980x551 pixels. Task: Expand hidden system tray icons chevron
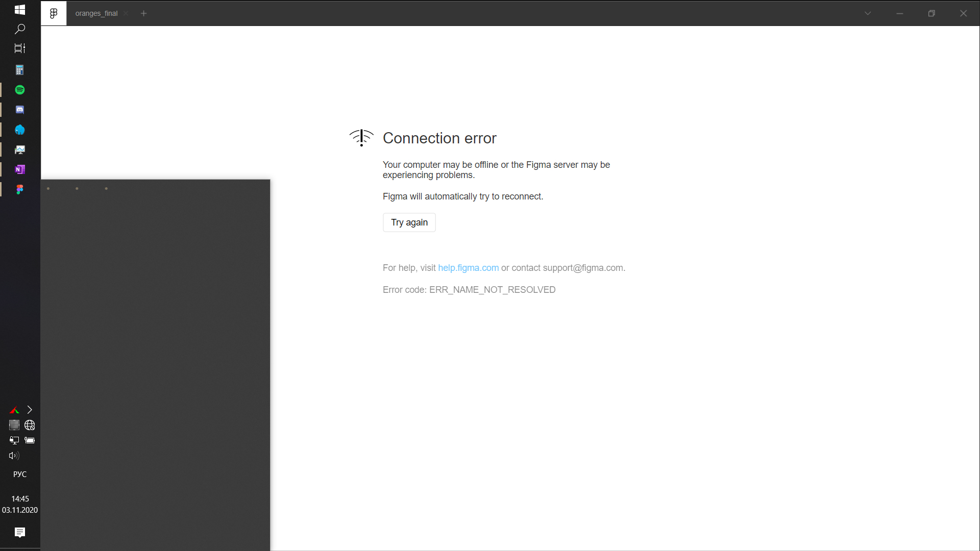(30, 410)
